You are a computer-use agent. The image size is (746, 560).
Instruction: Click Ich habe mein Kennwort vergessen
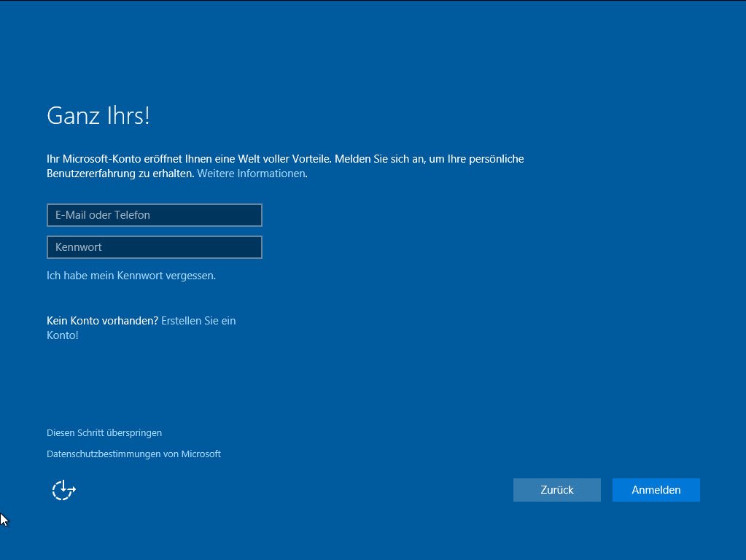click(131, 276)
